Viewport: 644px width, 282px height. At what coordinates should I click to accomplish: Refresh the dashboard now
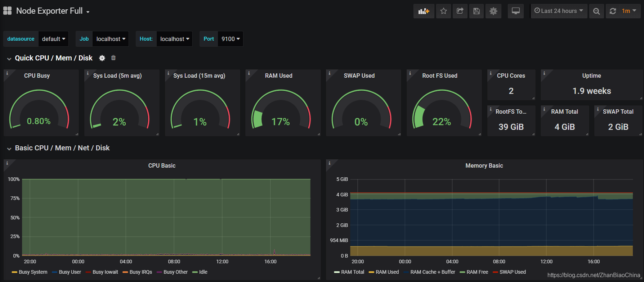[x=613, y=11]
